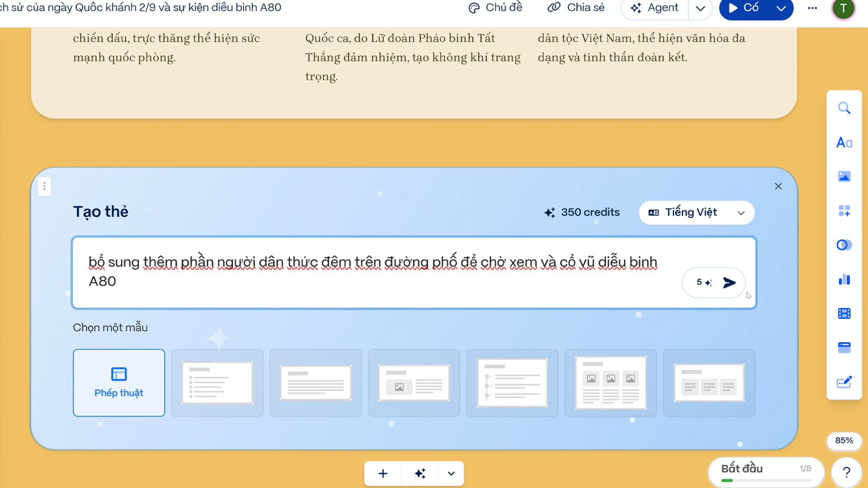Open the Aa text formatting panel
Image resolution: width=868 pixels, height=488 pixels.
[x=844, y=143]
